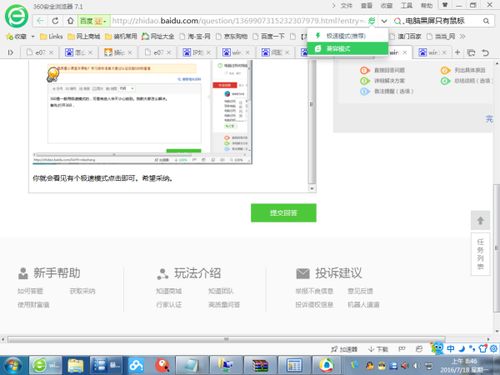Open the 百度 site badge dropdown
Screen dimensions: 500x375
coord(93,21)
